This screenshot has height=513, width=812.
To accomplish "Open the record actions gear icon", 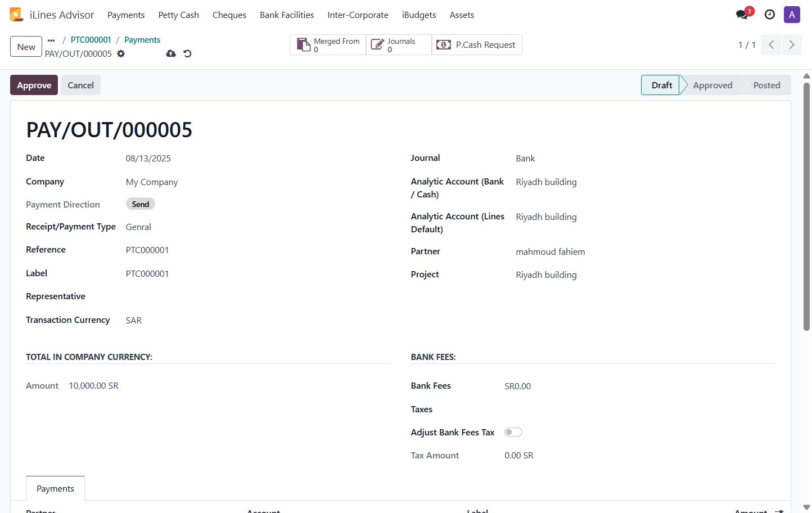I will point(121,54).
